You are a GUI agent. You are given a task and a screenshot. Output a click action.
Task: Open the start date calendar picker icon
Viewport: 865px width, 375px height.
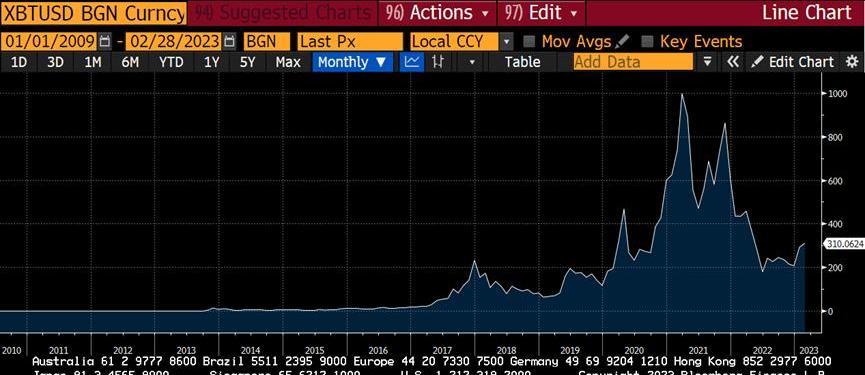coord(105,41)
